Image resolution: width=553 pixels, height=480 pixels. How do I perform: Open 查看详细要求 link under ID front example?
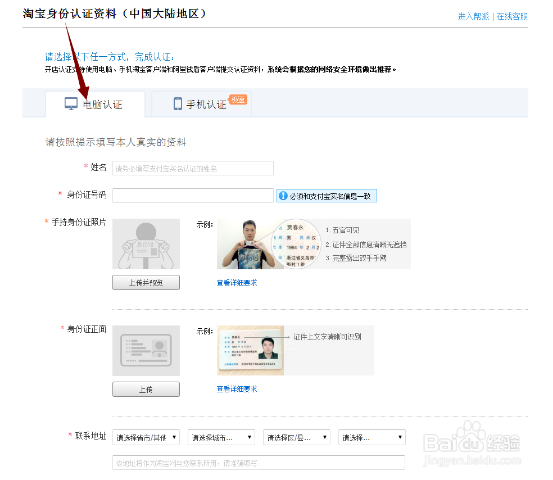(x=237, y=389)
